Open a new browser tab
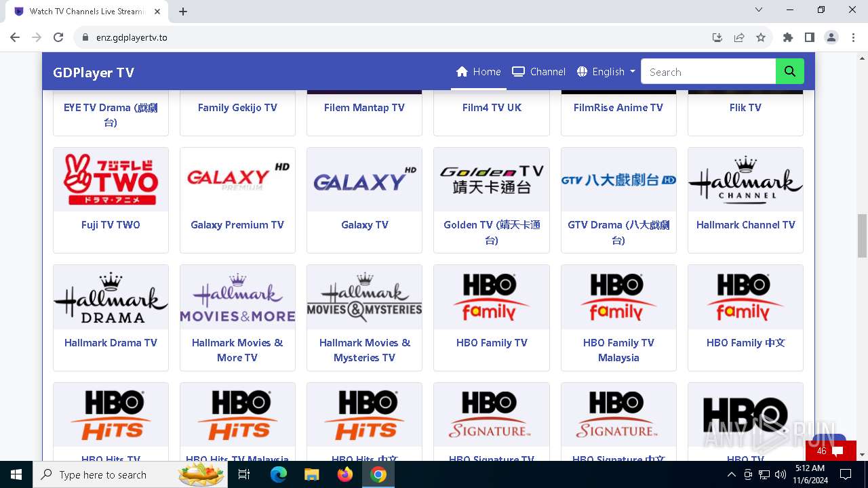Viewport: 868px width, 488px height. [x=183, y=12]
